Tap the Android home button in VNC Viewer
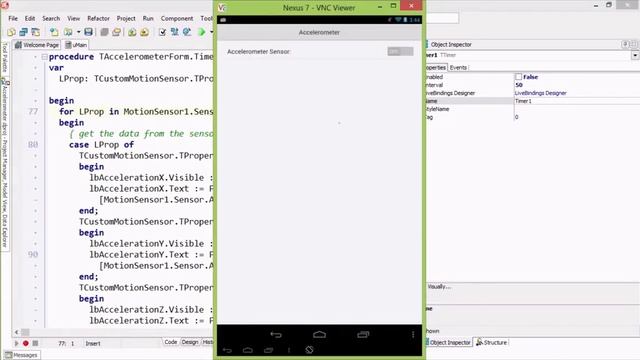The width and height of the screenshot is (640, 360). tap(319, 335)
